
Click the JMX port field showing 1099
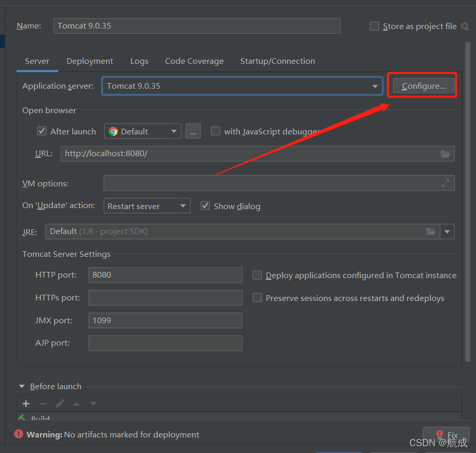(x=166, y=320)
